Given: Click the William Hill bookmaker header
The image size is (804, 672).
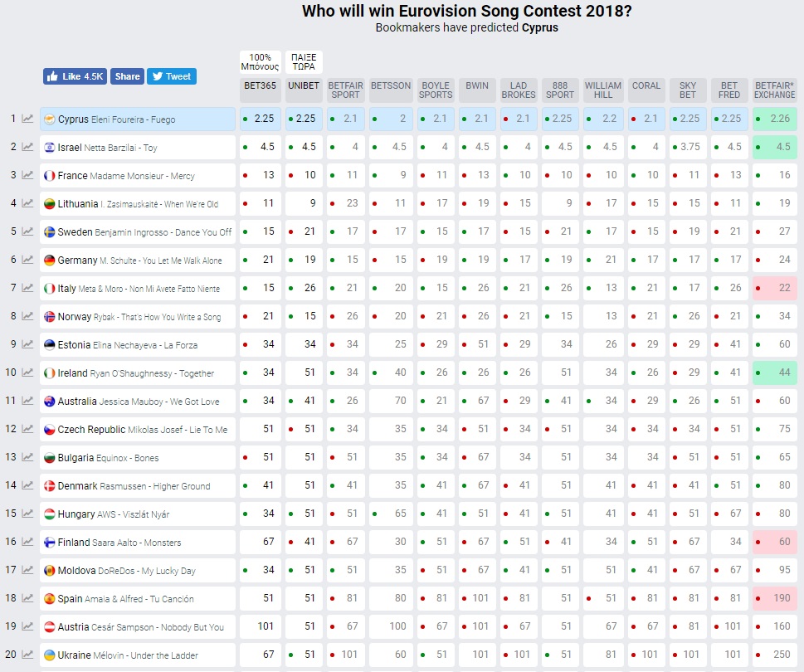Looking at the screenshot, I should [603, 90].
